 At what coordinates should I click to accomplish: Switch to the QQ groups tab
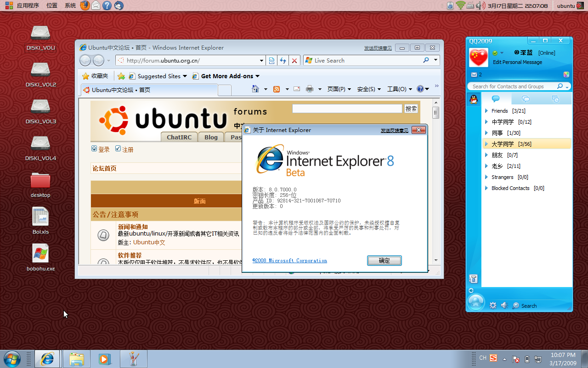(x=526, y=99)
